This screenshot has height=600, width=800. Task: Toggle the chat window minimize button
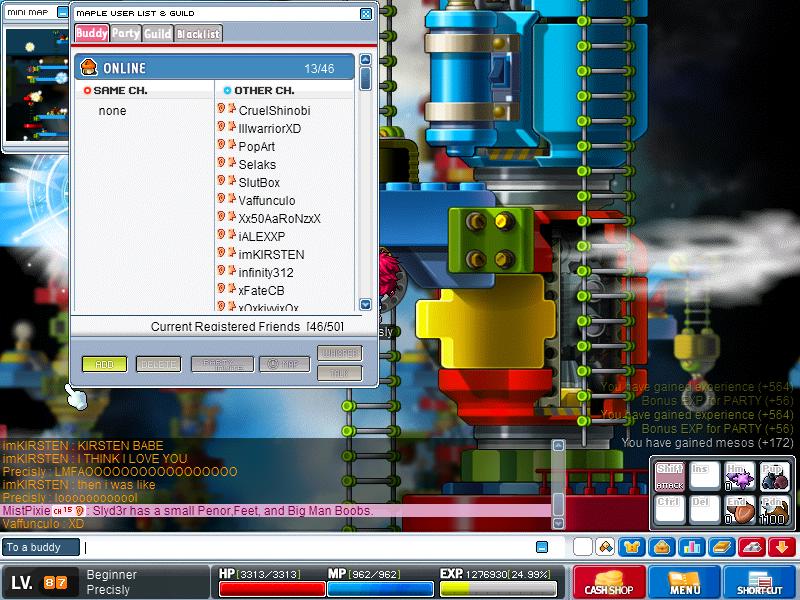(542, 547)
